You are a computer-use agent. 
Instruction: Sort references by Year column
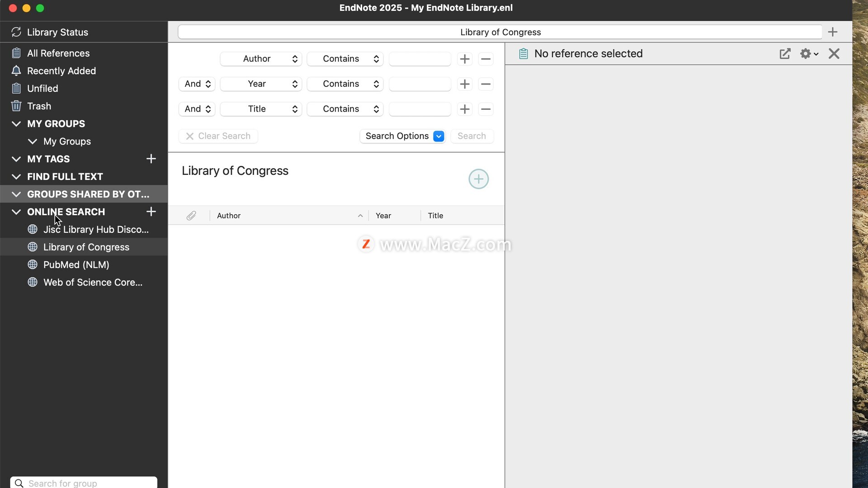(x=394, y=216)
